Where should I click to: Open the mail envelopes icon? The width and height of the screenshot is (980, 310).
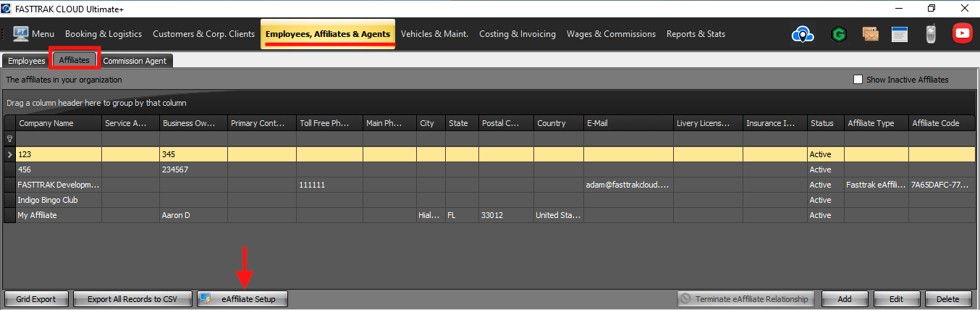(871, 34)
